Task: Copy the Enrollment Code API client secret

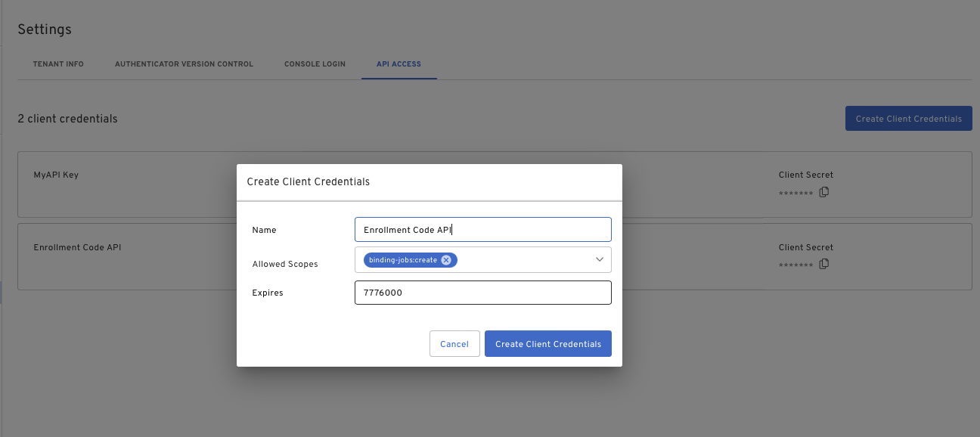Action: 824,264
